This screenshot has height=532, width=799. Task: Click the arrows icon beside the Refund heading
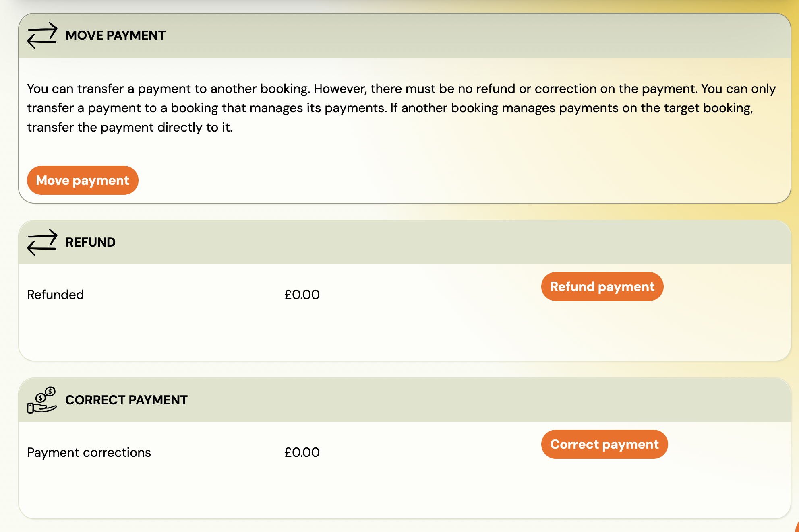click(42, 242)
